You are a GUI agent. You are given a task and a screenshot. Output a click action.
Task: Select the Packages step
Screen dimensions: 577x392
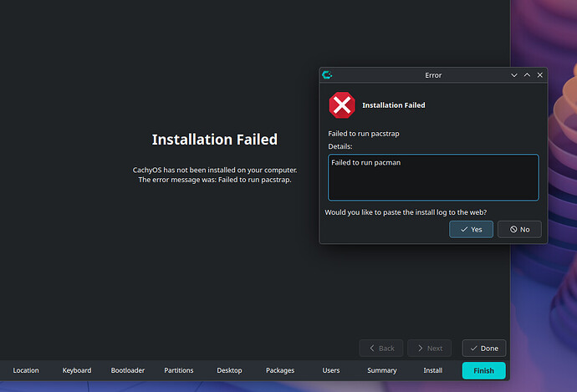280,370
